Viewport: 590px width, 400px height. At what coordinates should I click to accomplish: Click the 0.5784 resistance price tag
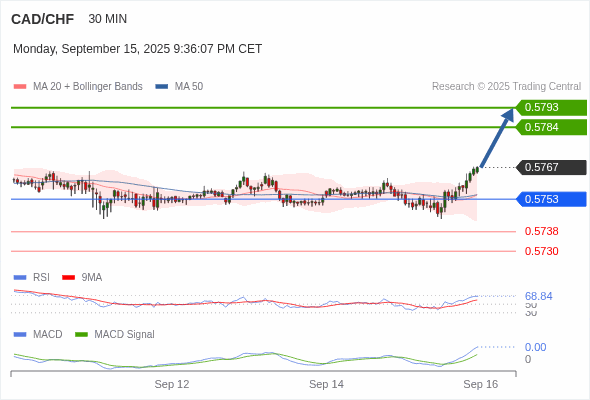coord(551,127)
